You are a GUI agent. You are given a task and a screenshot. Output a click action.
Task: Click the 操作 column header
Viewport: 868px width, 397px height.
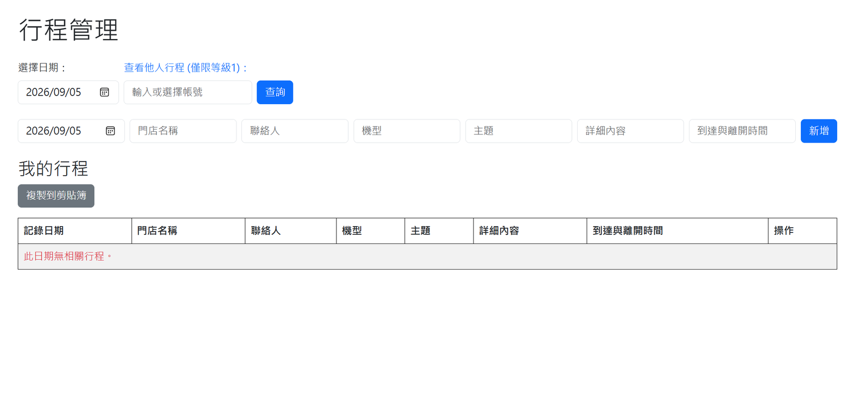point(802,231)
